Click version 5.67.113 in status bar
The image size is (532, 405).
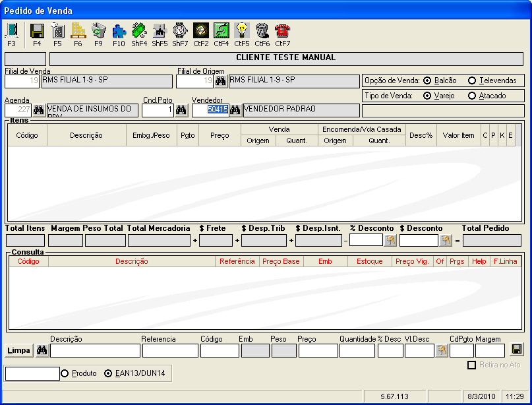tap(395, 396)
